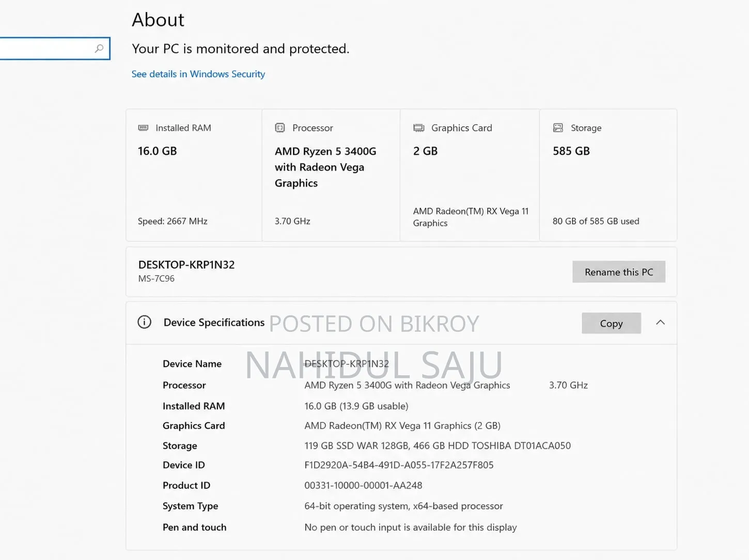Select the AMD Ryzen 5 3400G processor card
The image size is (749, 560).
(331, 175)
